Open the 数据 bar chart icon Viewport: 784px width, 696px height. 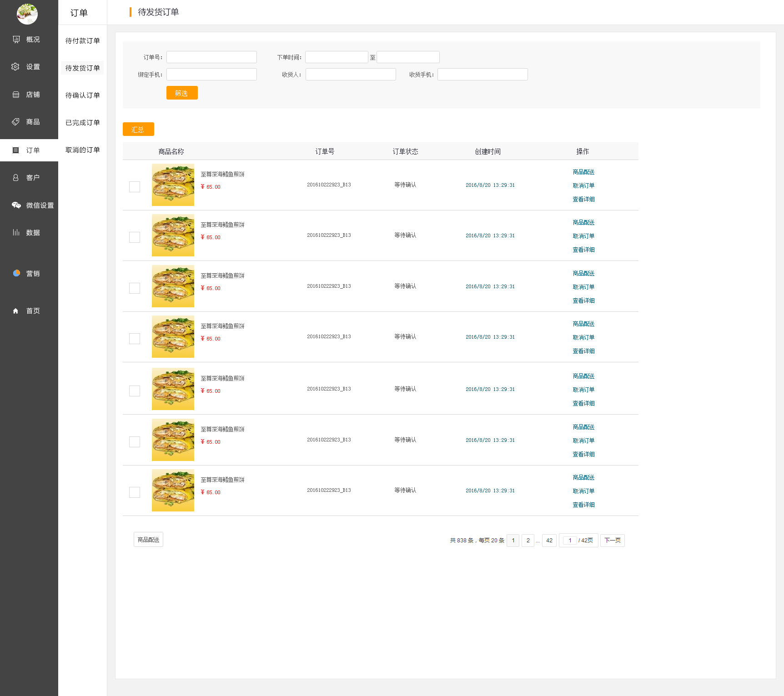click(16, 232)
